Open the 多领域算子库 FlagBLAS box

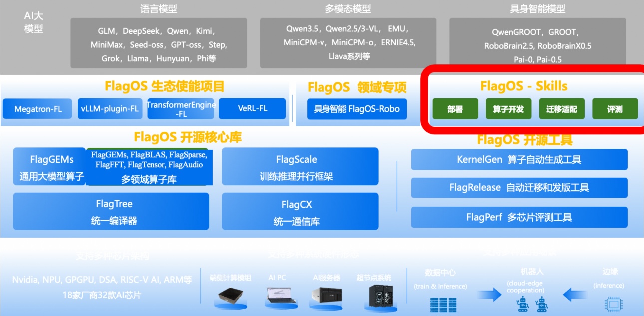pyautogui.click(x=148, y=167)
